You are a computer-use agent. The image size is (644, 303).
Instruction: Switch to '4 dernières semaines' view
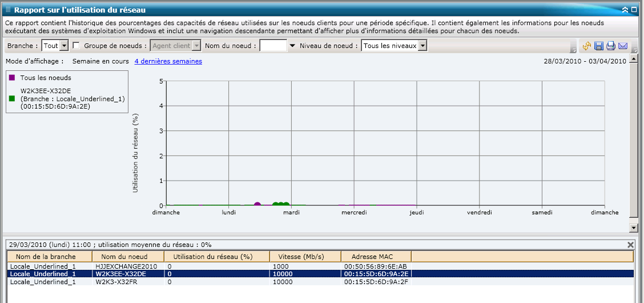click(x=168, y=61)
